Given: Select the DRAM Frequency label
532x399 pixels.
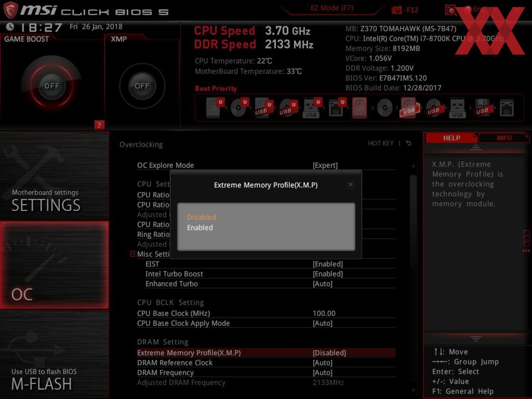Looking at the screenshot, I should (165, 372).
